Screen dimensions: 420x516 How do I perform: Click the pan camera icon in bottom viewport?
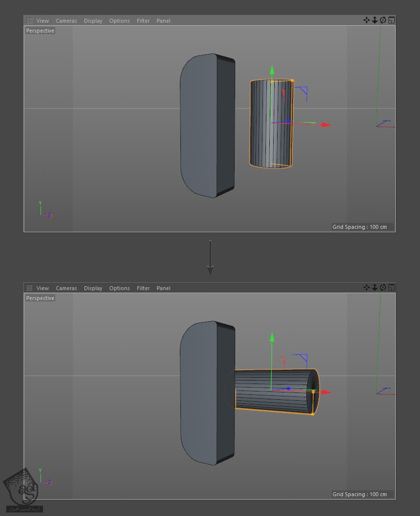pos(366,288)
